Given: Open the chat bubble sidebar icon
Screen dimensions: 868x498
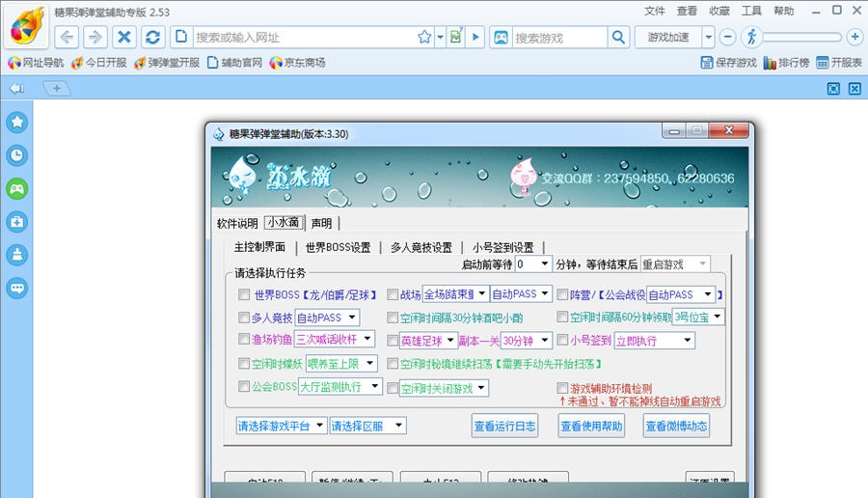Looking at the screenshot, I should pos(17,288).
